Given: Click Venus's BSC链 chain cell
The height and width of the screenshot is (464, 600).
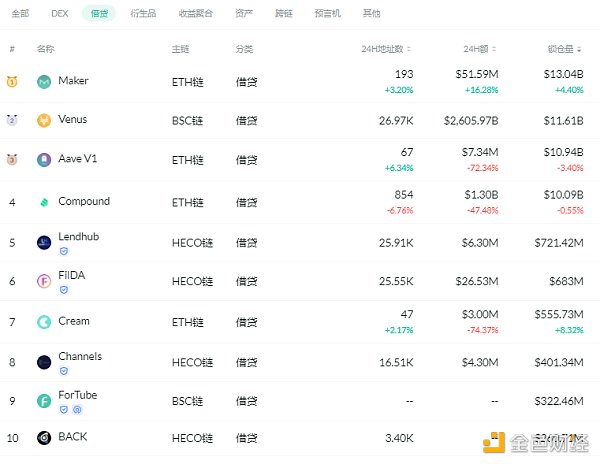Looking at the screenshot, I should (x=188, y=121).
